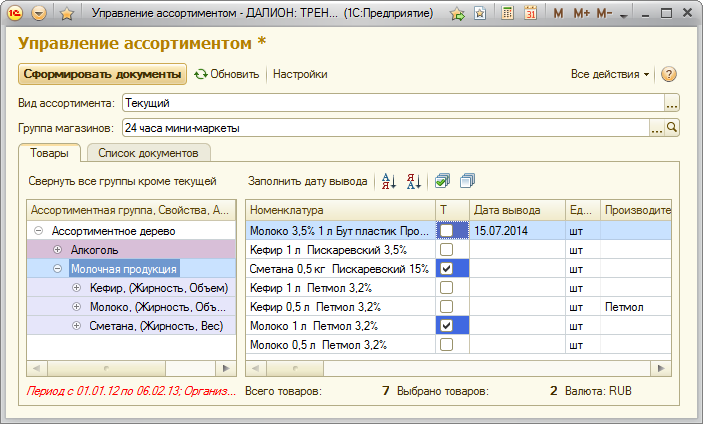The width and height of the screenshot is (703, 424).
Task: Sort ascending with the A-Я icon
Action: point(389,181)
